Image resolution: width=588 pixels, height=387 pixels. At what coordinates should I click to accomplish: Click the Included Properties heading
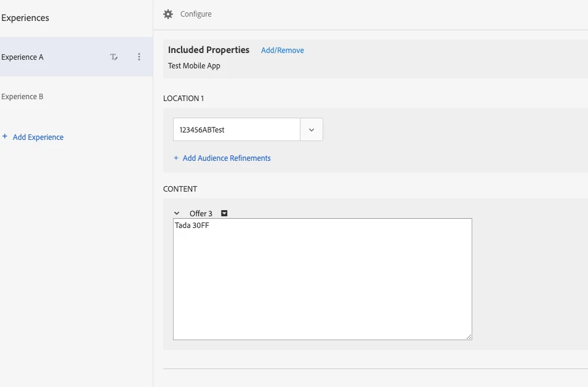[209, 50]
